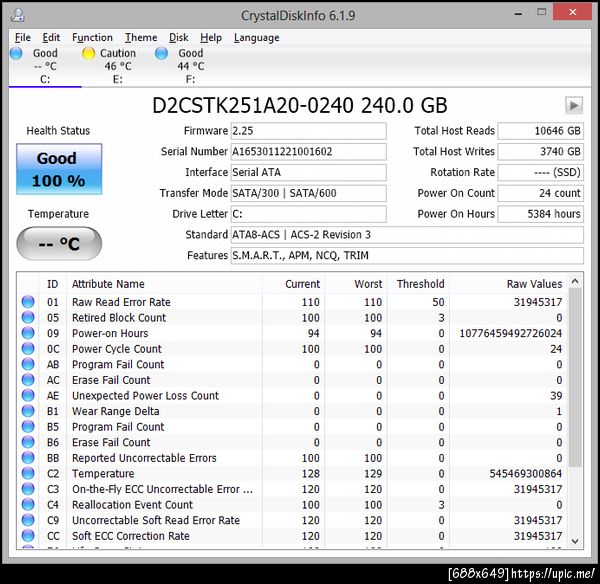Open the Language menu

256,38
